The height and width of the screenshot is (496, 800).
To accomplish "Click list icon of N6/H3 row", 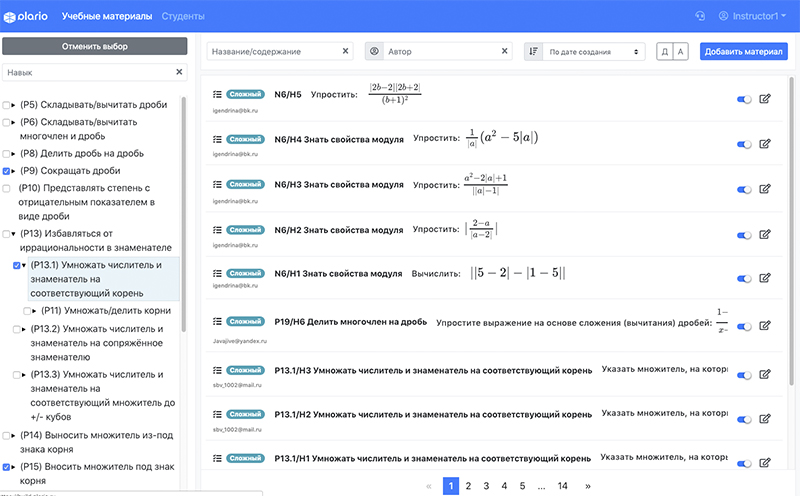I will pos(217,184).
